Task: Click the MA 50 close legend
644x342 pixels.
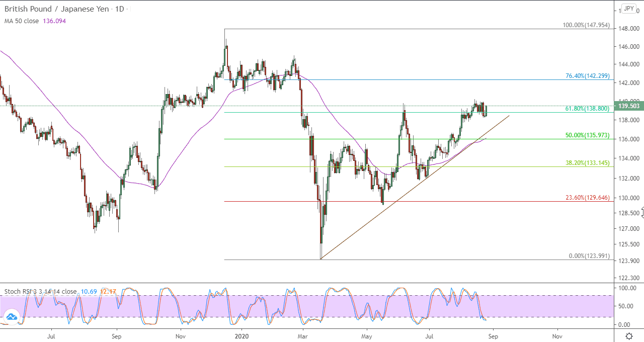Action: point(21,21)
